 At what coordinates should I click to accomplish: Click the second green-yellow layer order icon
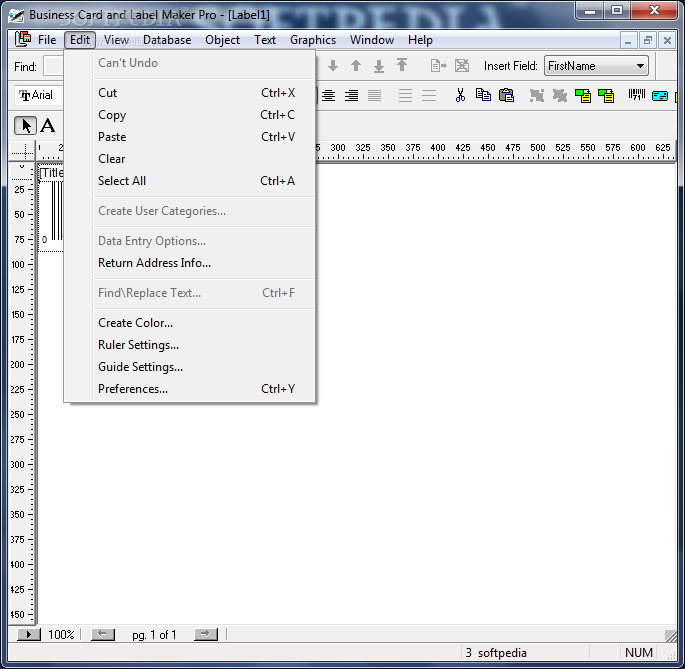(606, 95)
